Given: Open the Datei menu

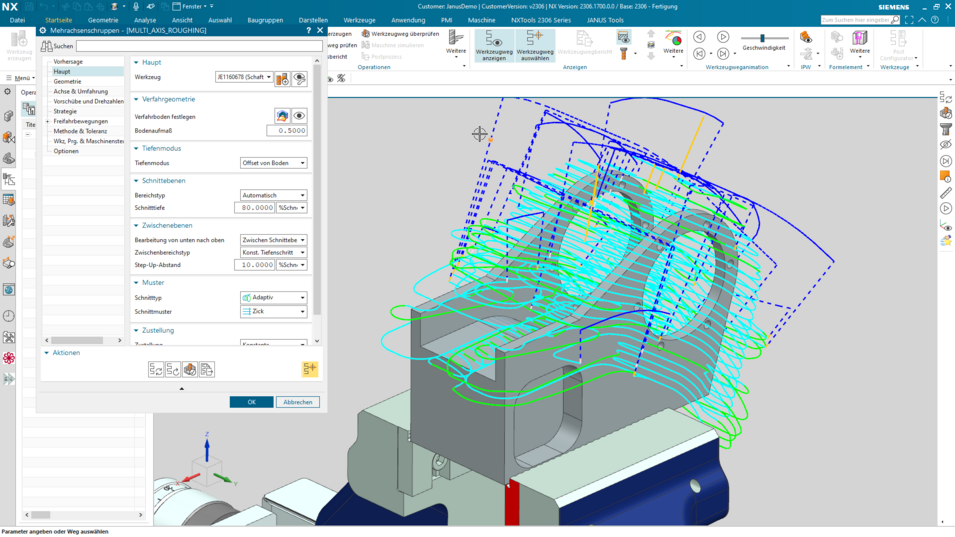Looking at the screenshot, I should click(17, 20).
